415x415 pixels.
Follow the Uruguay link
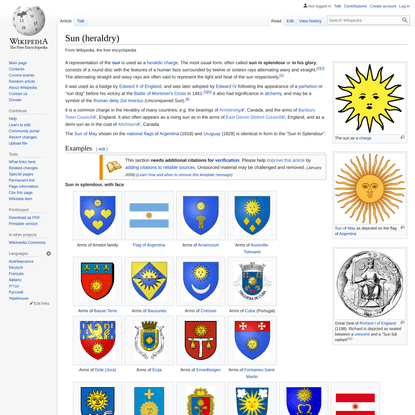[212, 133]
